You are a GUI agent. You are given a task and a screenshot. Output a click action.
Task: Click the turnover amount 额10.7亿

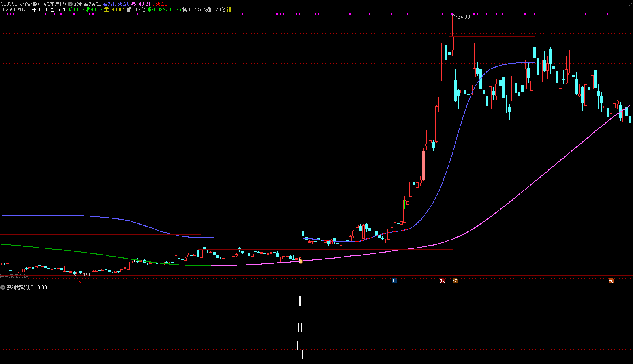136,9
